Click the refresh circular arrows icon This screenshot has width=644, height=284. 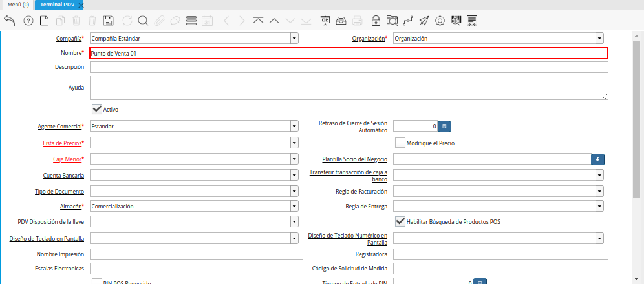[127, 21]
